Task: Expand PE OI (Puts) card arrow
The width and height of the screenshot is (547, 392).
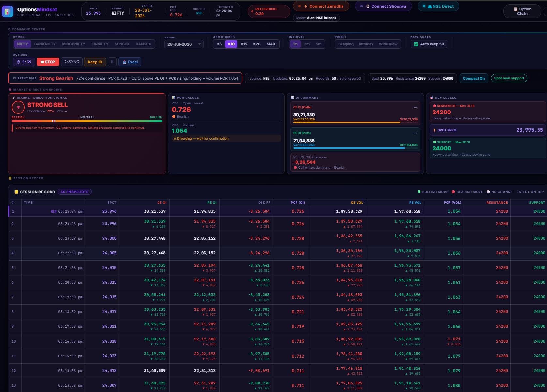Action: tap(415, 133)
